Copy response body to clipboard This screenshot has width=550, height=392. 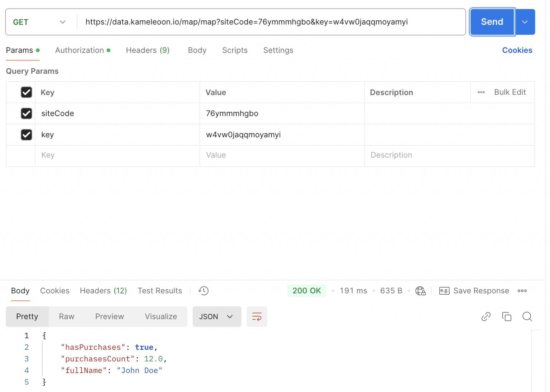(x=506, y=317)
